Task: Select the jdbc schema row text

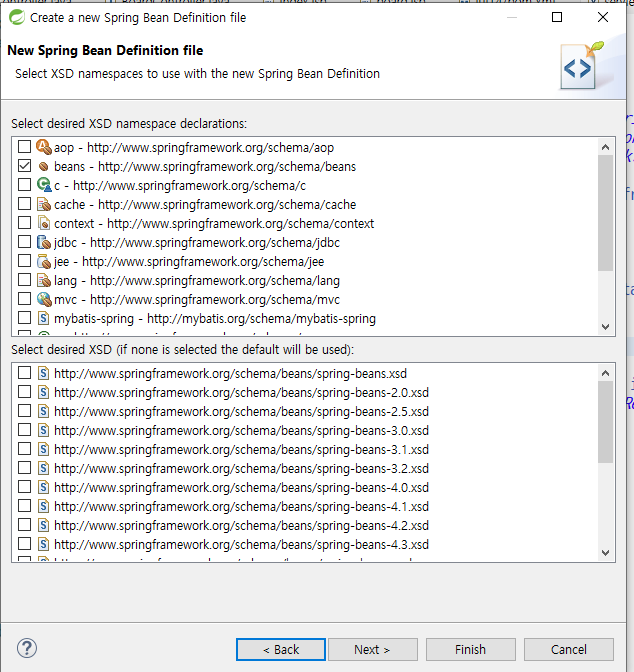Action: (197, 243)
